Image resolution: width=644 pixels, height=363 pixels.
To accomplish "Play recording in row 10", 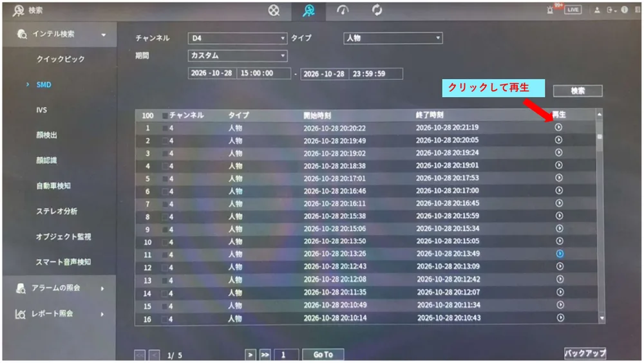I will click(560, 241).
